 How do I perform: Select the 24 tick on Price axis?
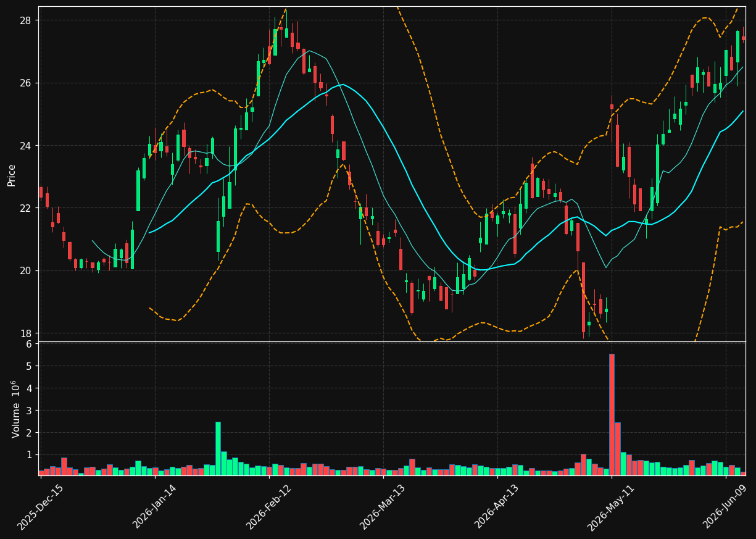click(x=25, y=146)
